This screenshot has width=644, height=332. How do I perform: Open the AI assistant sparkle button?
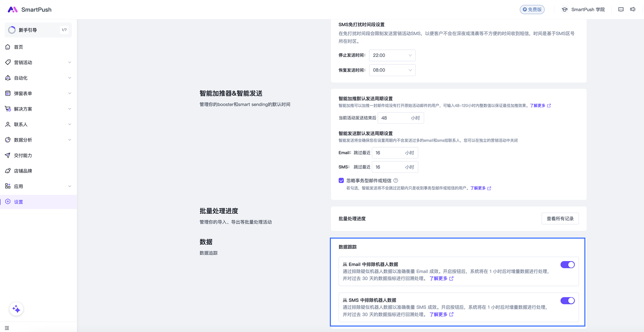tap(16, 309)
